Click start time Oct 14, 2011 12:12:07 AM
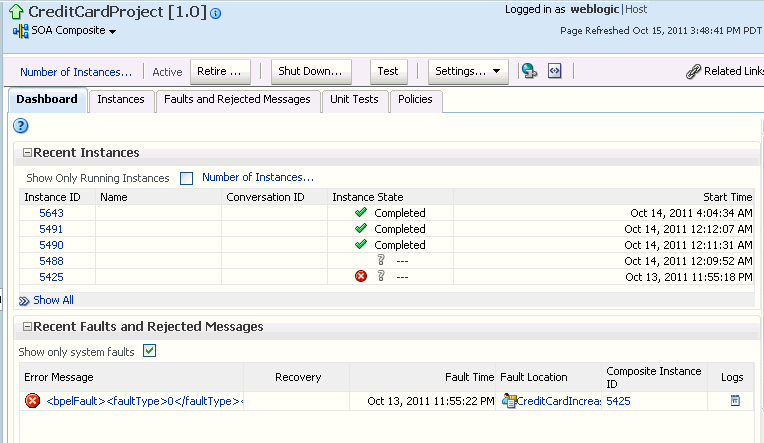764x443 pixels. [x=688, y=229]
